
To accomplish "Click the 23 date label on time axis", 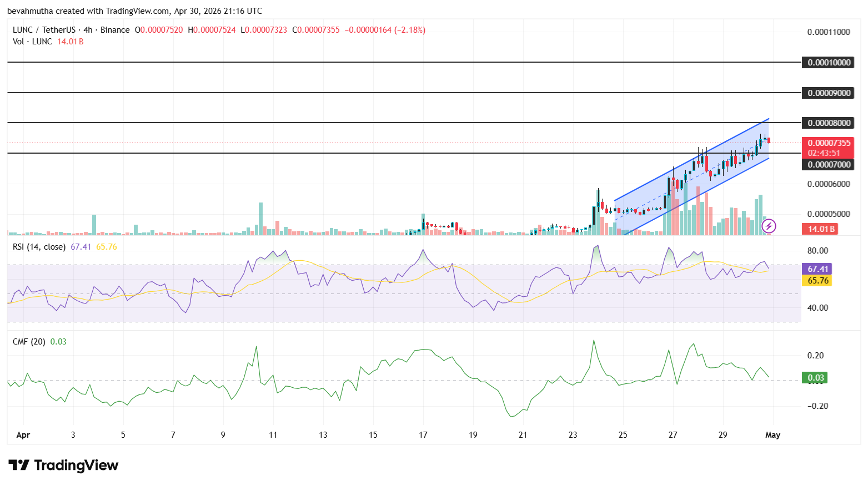I will click(573, 435).
